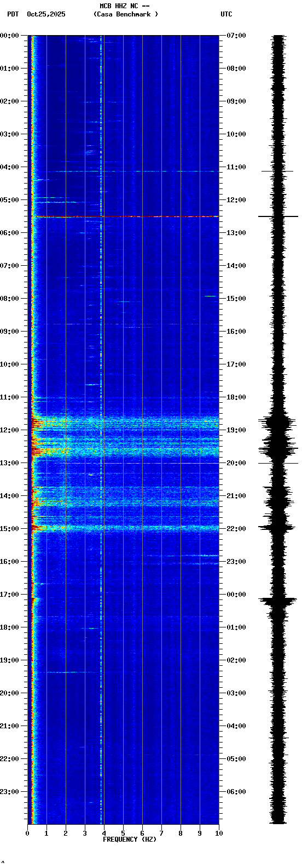Click the 17:00 PDT time label
Image resolution: width=302 pixels, height=868 pixels.
10,595
